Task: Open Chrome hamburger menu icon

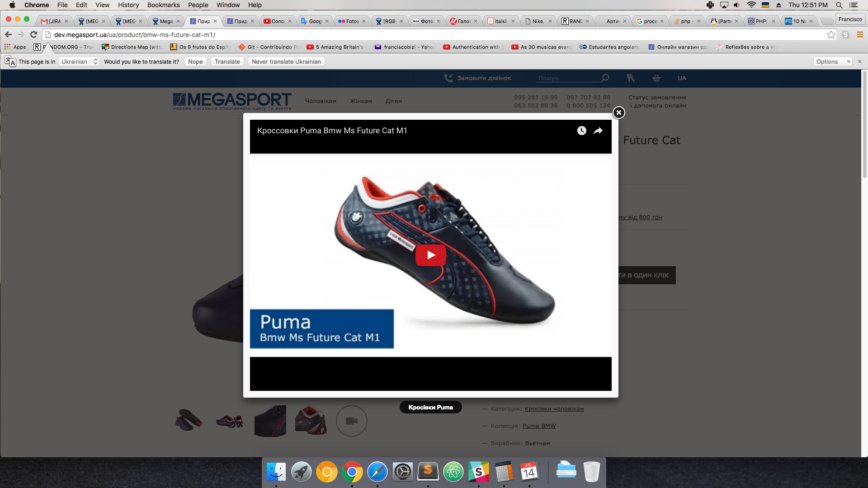Action: 860,35
